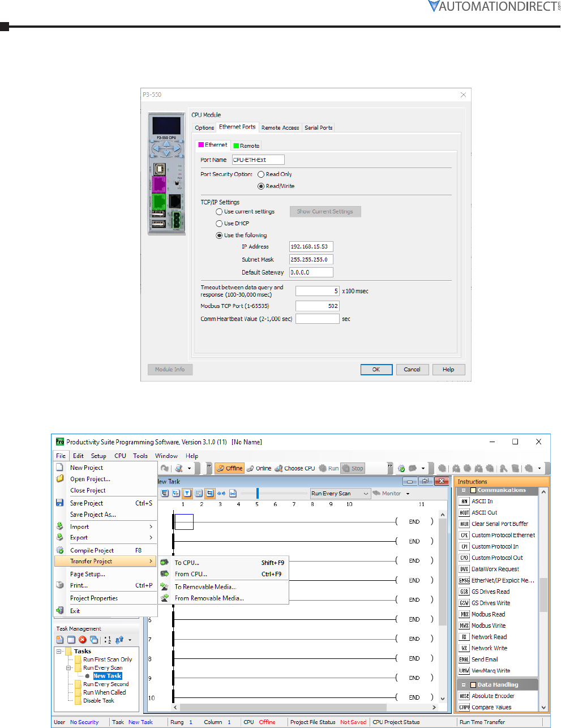Pick the Network Write instruction icon
The width and height of the screenshot is (561, 728).
[464, 648]
